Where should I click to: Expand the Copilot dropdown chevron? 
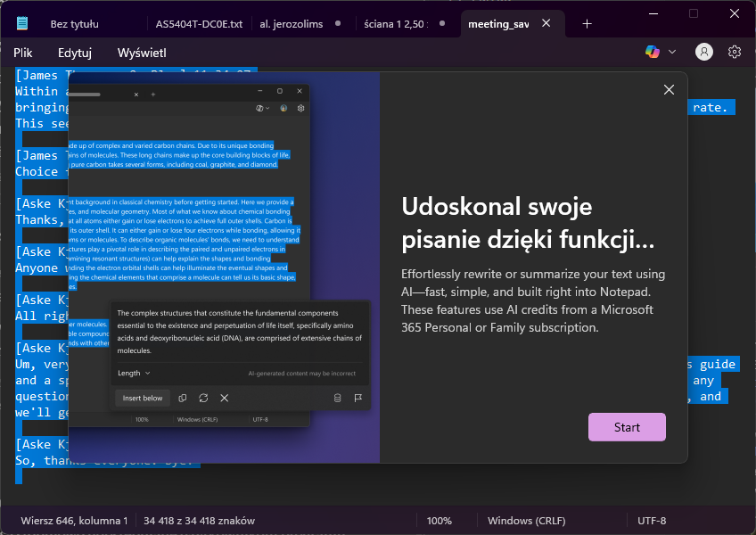point(672,52)
